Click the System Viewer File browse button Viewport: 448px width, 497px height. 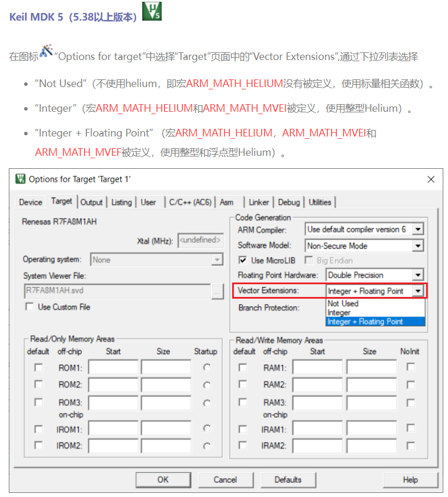click(218, 291)
